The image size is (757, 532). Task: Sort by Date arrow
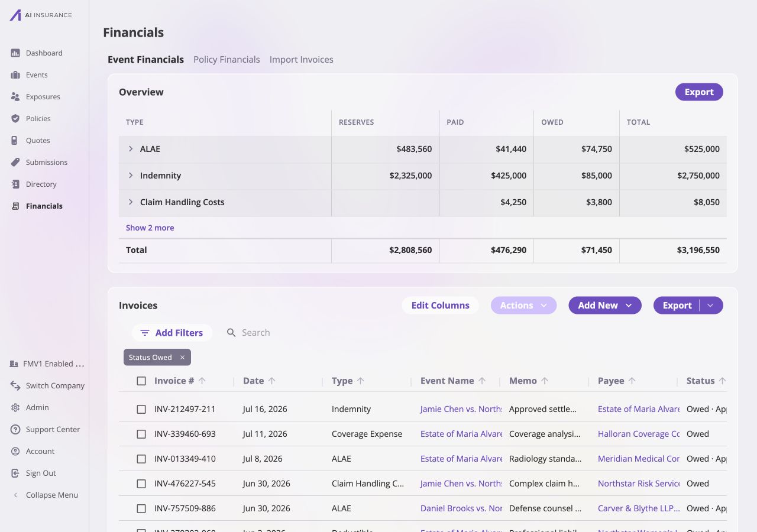point(272,381)
